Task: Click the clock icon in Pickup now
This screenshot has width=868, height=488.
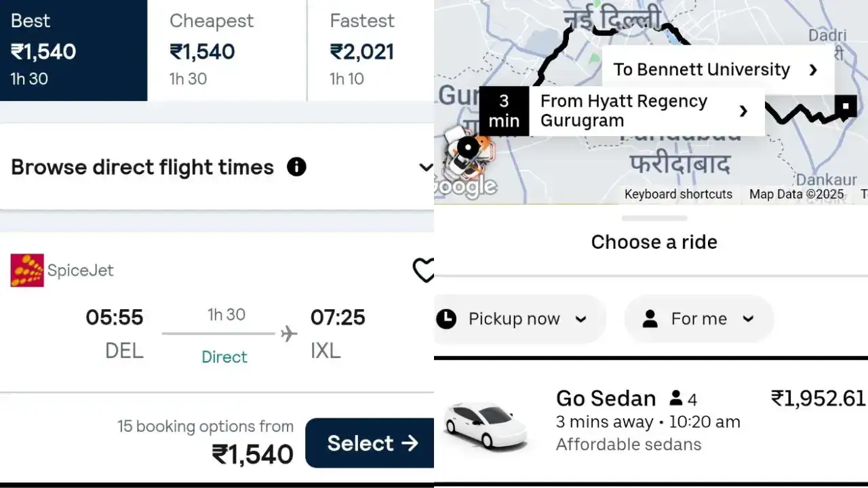Action: 446,319
